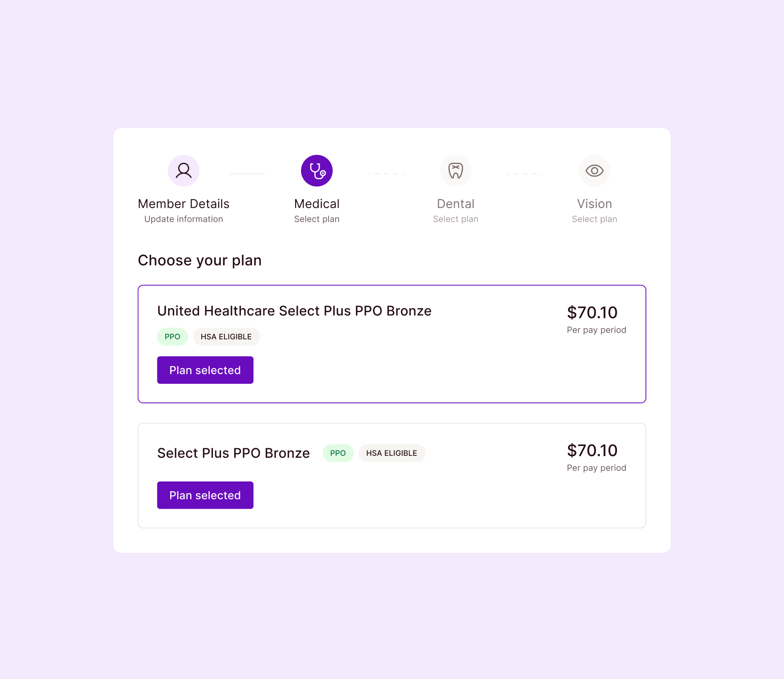Image resolution: width=784 pixels, height=679 pixels.
Task: Click the Choose your plan heading
Action: pyautogui.click(x=200, y=261)
